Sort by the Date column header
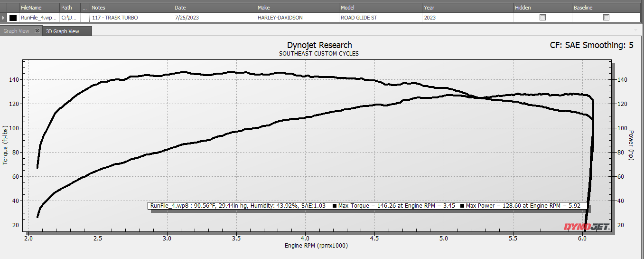Screen dimensions: 644x259 (215, 8)
